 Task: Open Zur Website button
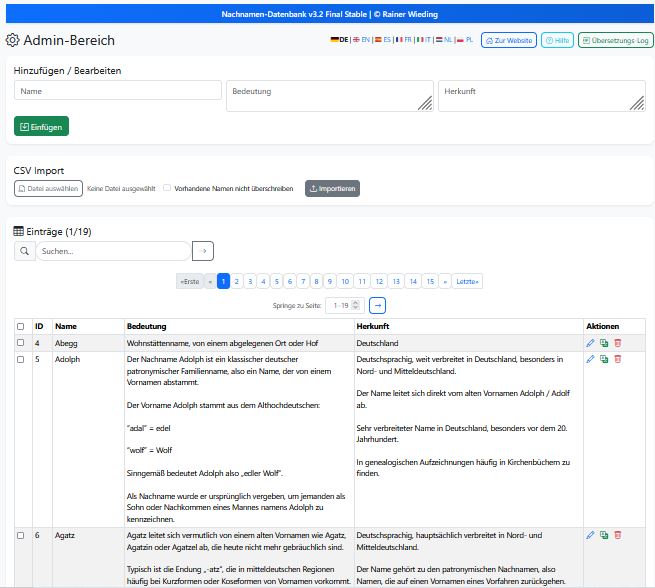click(x=509, y=40)
